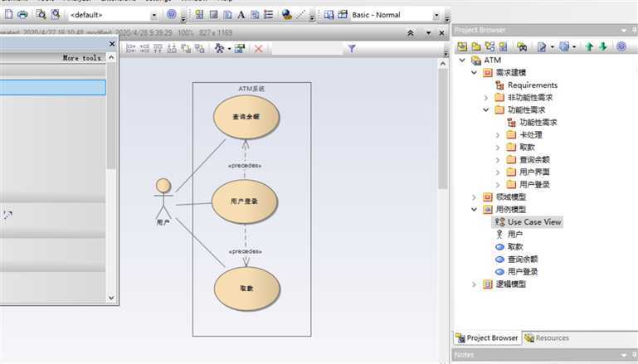The height and width of the screenshot is (364, 638).
Task: Click the Print icon in top toolbar
Action: (22, 15)
